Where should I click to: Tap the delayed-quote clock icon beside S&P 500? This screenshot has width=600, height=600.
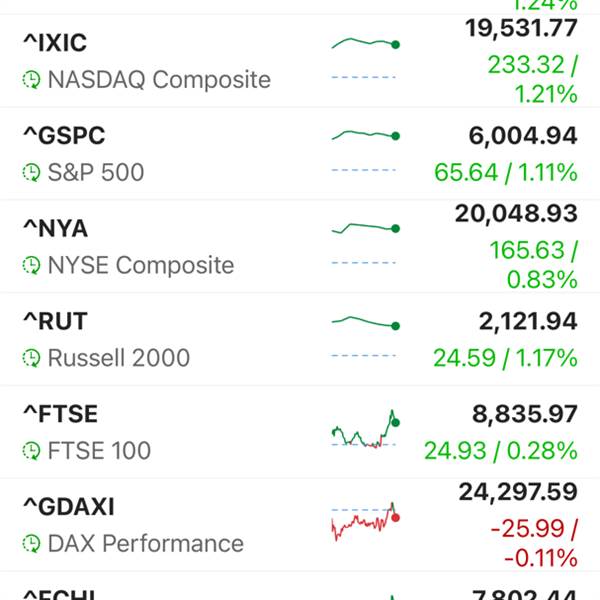31,172
